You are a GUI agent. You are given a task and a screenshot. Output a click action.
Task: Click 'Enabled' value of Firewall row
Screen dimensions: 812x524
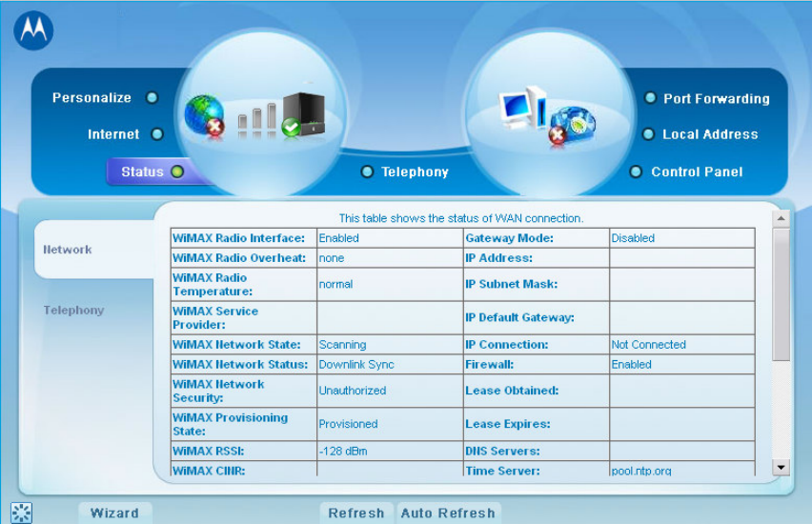pos(631,365)
